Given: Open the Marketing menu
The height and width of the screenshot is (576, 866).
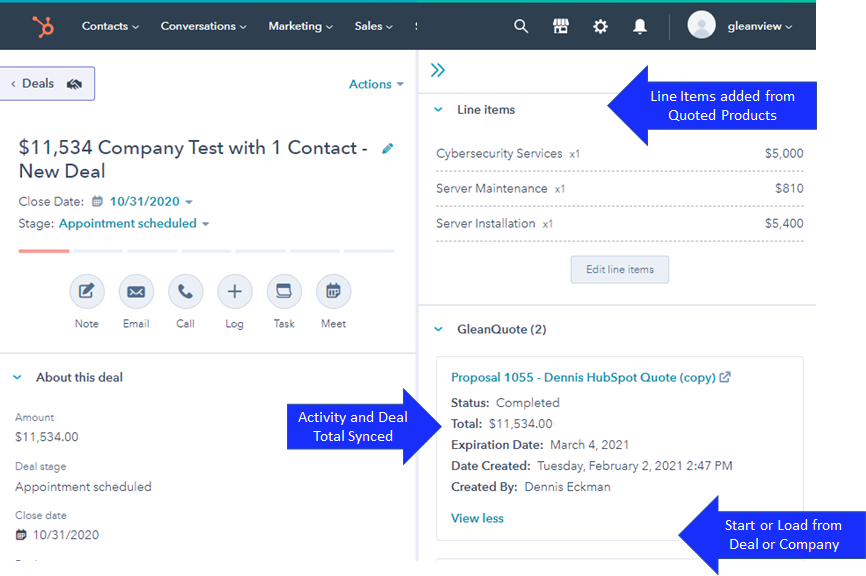Looking at the screenshot, I should click(300, 26).
